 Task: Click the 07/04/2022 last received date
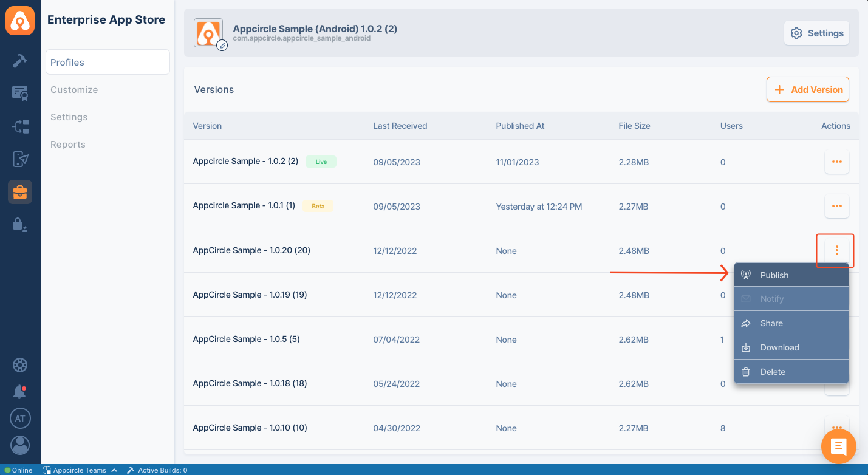click(397, 340)
